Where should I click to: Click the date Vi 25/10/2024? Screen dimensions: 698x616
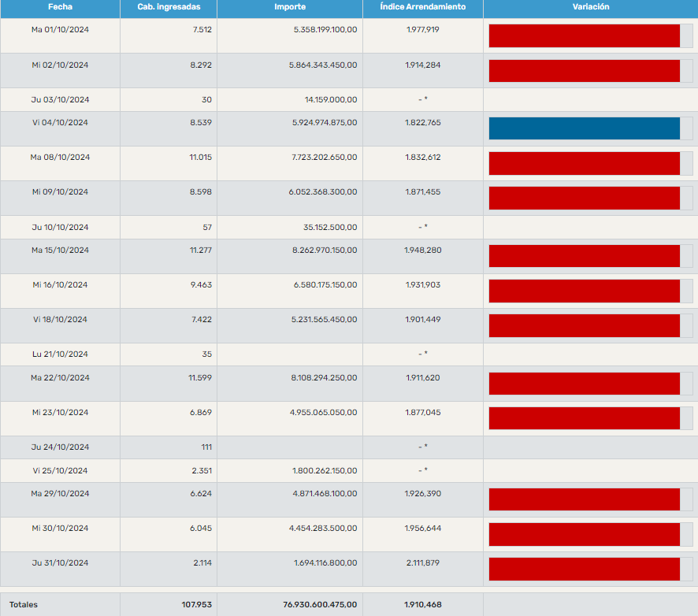point(60,471)
